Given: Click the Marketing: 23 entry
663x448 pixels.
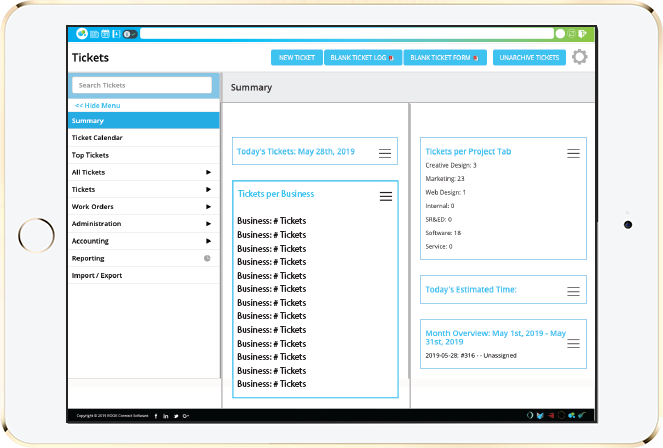Looking at the screenshot, I should 445,179.
